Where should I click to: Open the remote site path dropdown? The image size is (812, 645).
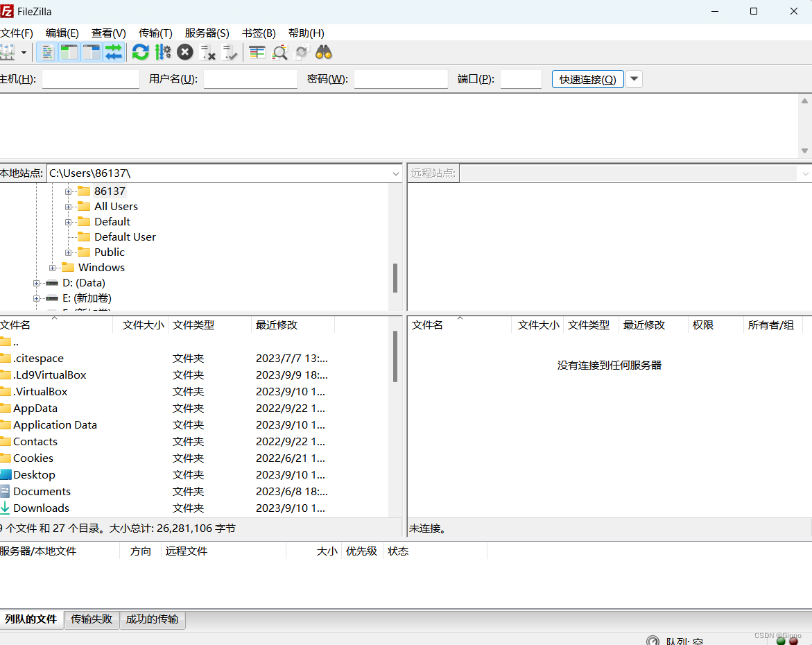pos(805,173)
